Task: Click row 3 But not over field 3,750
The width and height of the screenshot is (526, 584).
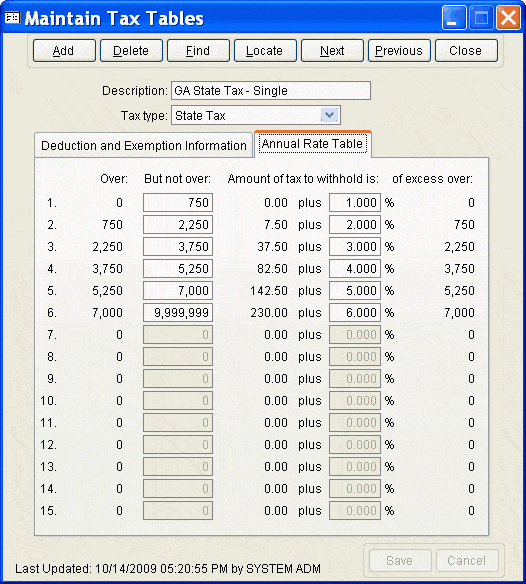Action: 178,247
